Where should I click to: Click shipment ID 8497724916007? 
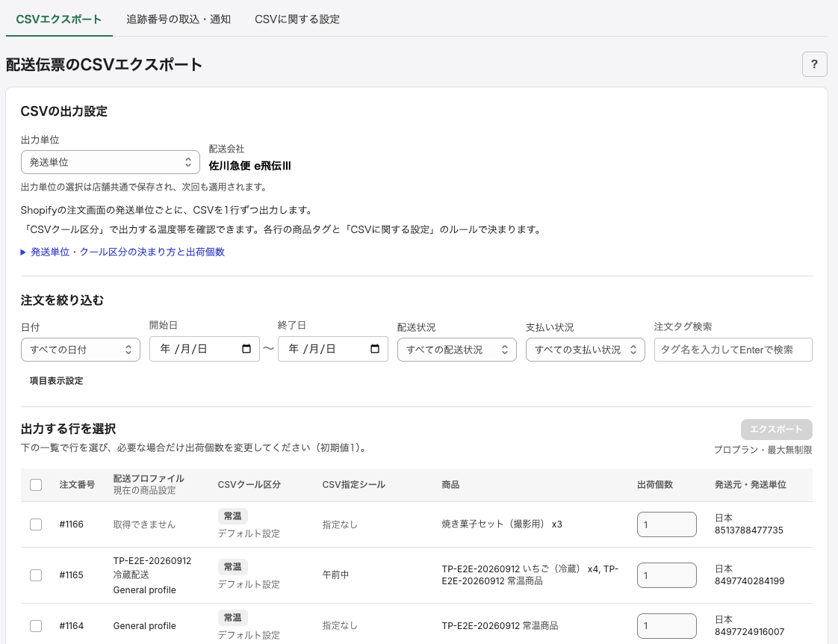749,632
